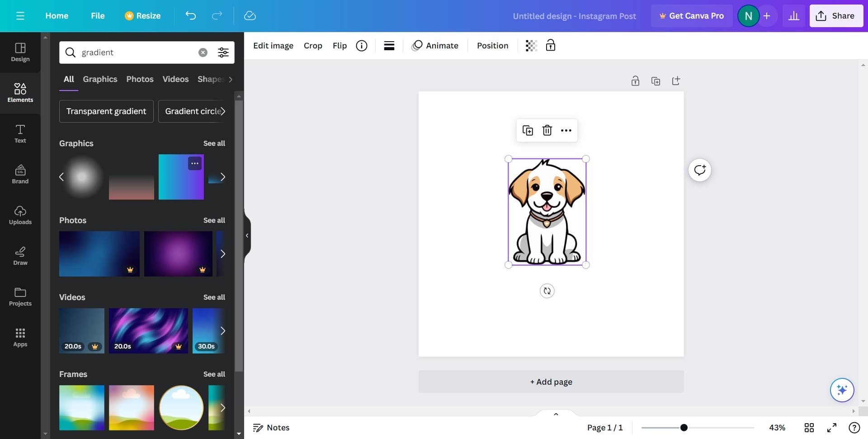The image size is (868, 439).
Task: Toggle the lock on the selected element
Action: [x=550, y=46]
